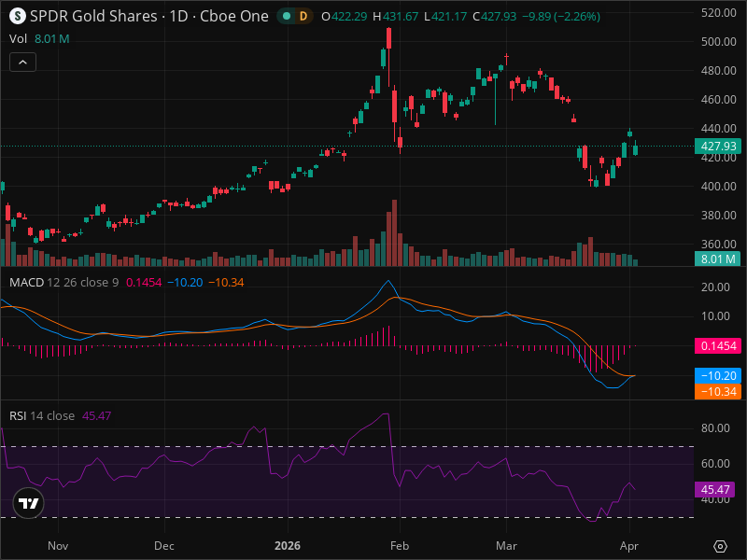Select the MACD 12 26 close 9 legend

63,283
